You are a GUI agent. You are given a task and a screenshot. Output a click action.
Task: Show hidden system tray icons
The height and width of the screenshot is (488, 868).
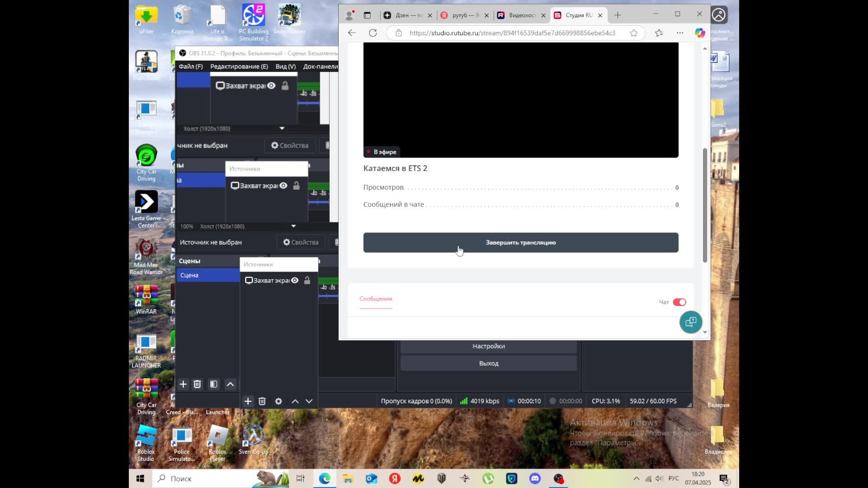[x=636, y=479]
